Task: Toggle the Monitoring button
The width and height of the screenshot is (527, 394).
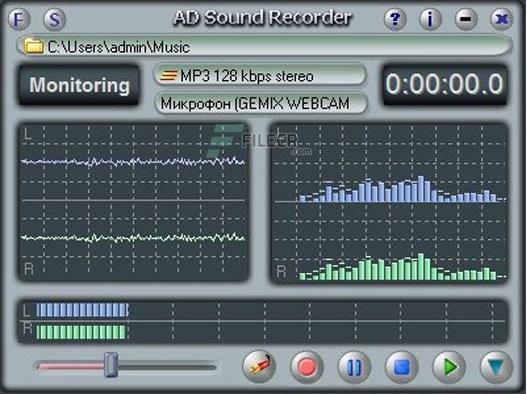Action: pos(79,85)
